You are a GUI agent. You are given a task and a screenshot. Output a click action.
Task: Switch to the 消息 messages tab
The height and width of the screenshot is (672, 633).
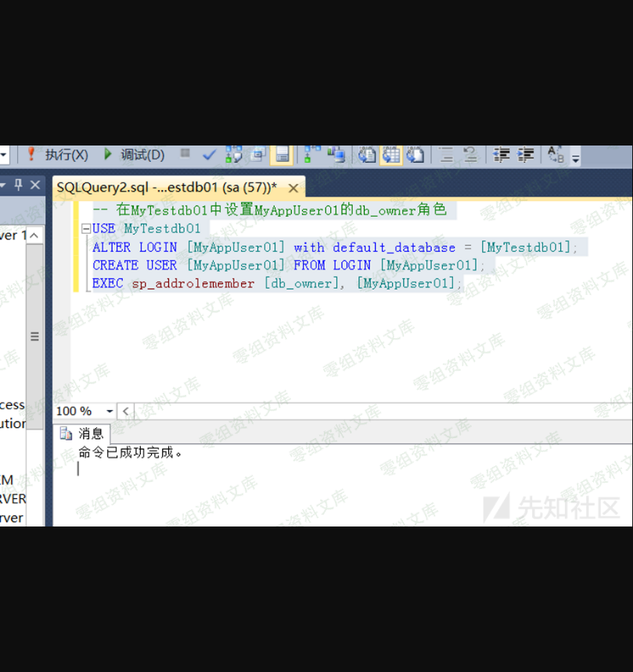[83, 434]
